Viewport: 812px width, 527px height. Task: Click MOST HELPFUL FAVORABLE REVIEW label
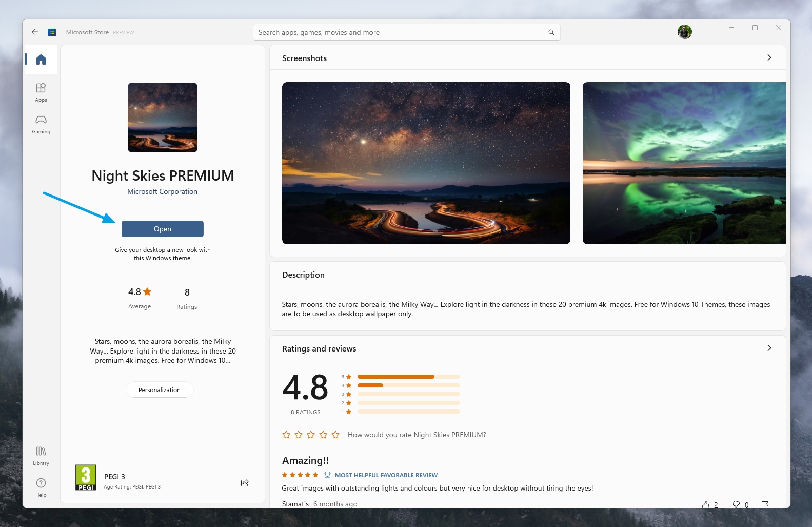tap(386, 475)
